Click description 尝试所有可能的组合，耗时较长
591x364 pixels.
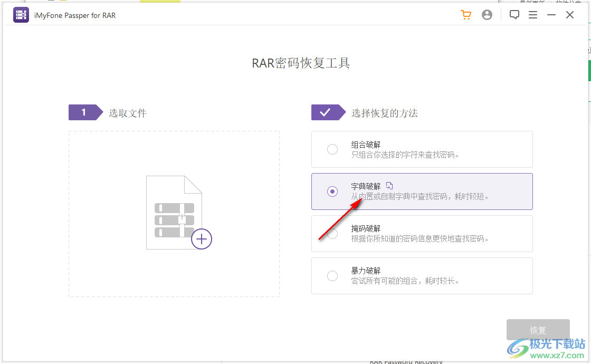point(405,281)
